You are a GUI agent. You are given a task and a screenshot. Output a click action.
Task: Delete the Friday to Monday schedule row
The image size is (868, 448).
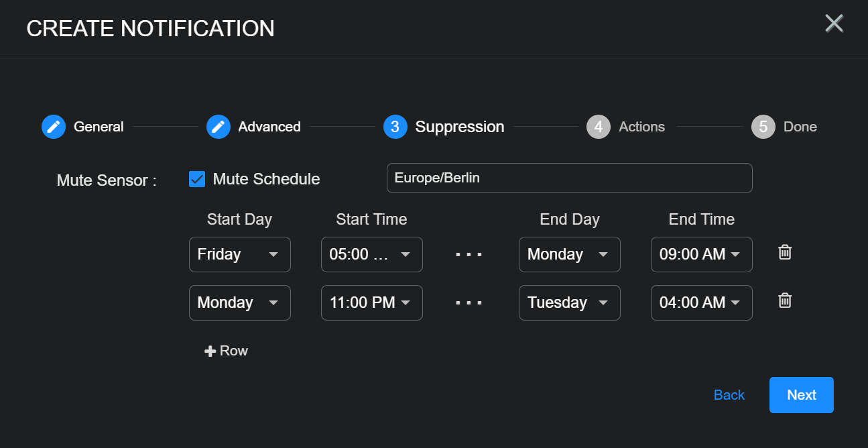(785, 252)
